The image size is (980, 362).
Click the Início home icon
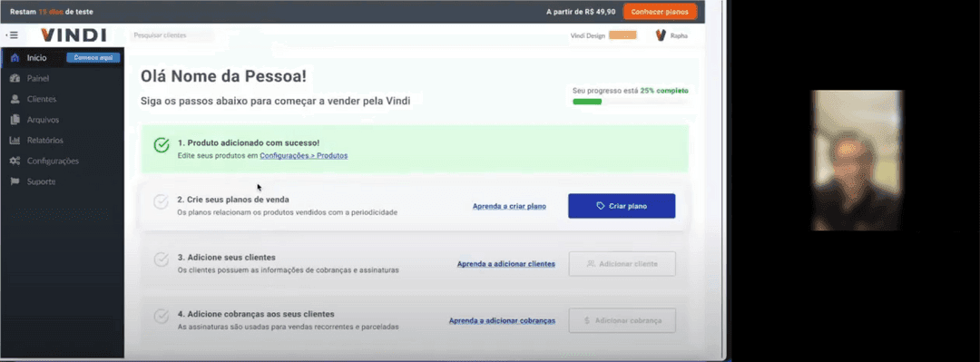coord(15,57)
